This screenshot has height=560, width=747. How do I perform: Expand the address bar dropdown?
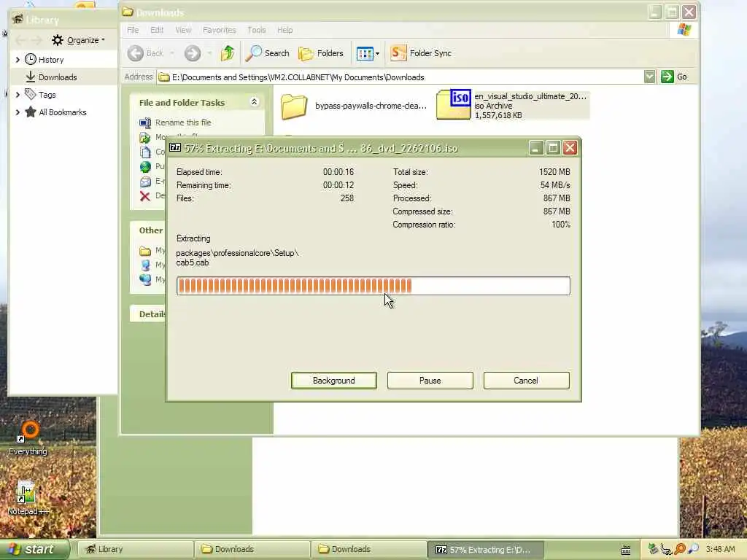(649, 77)
